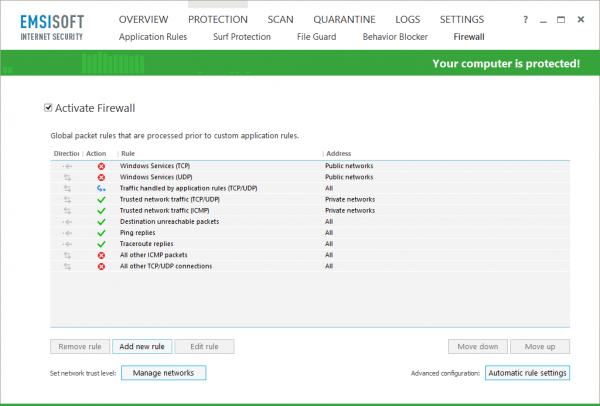The image size is (600, 406).
Task: Click the green allow checkmark for Ping replies
Action: [101, 233]
